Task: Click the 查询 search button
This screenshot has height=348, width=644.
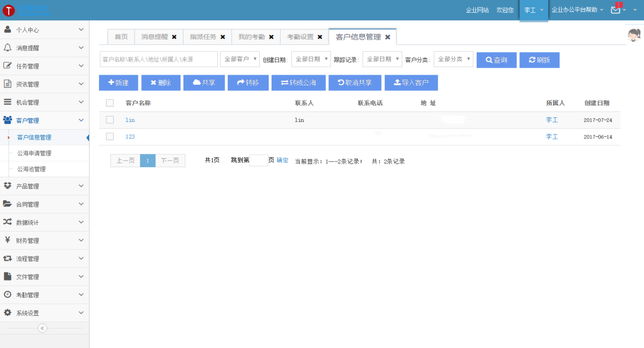Action: (496, 60)
